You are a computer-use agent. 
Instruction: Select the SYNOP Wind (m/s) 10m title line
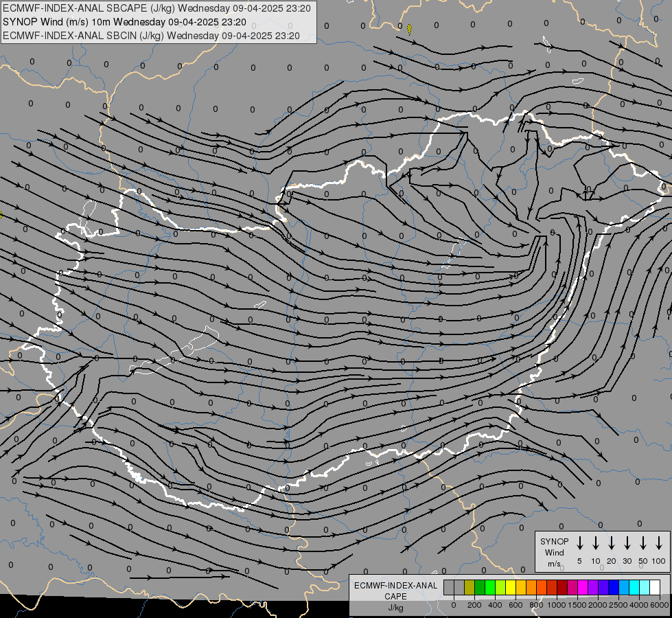point(124,22)
